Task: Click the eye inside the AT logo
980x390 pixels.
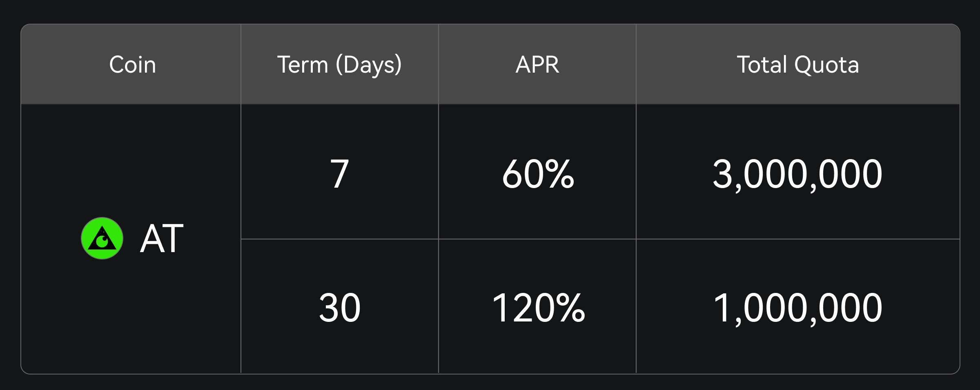Action: pyautogui.click(x=102, y=242)
